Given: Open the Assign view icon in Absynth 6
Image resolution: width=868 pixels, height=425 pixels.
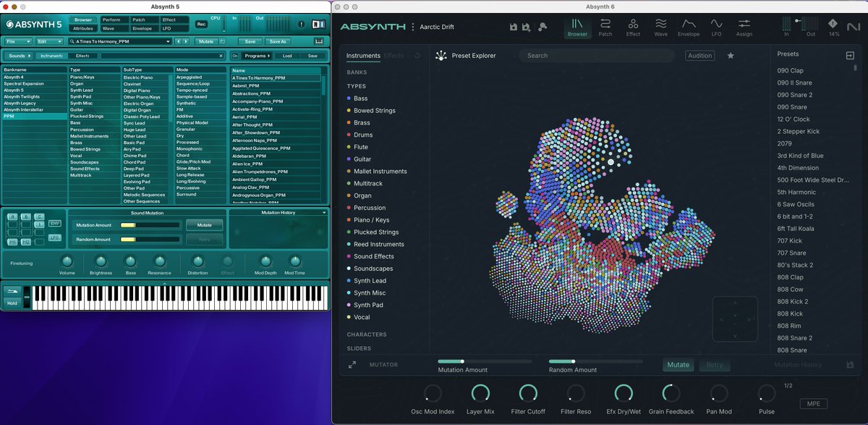Looking at the screenshot, I should [744, 27].
